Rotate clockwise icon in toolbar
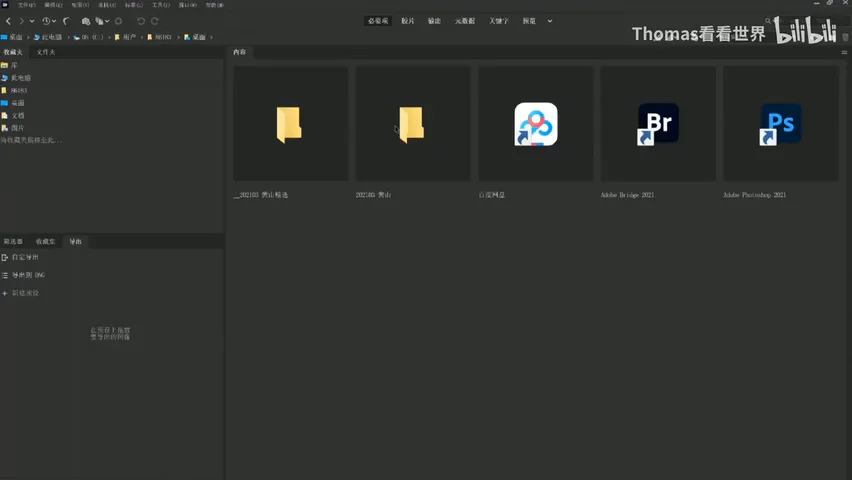 (155, 21)
